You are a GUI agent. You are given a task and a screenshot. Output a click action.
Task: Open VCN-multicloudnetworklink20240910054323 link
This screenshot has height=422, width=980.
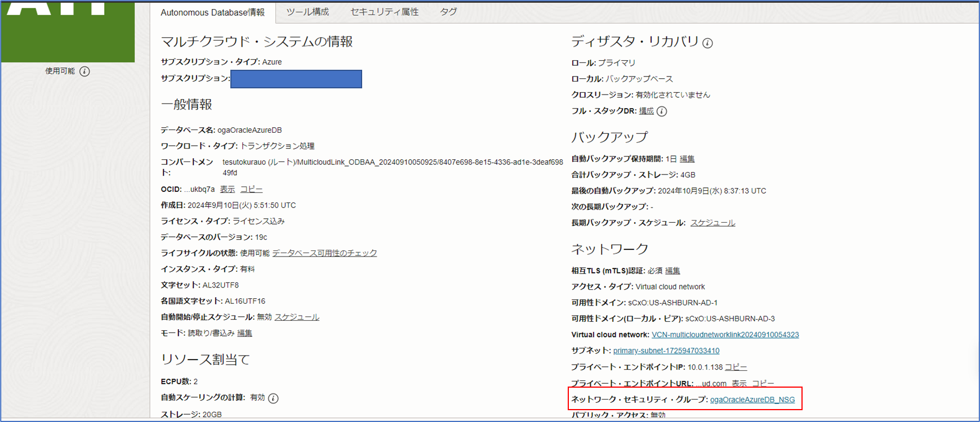point(725,335)
